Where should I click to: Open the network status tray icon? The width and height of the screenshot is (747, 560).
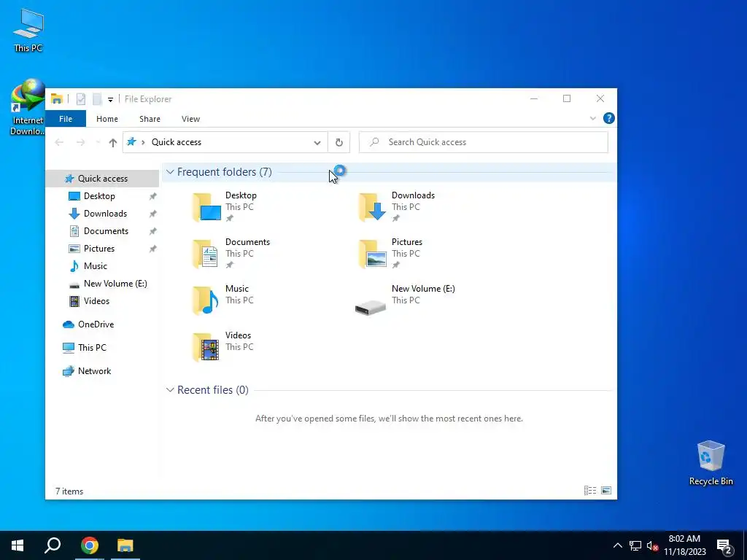point(635,545)
